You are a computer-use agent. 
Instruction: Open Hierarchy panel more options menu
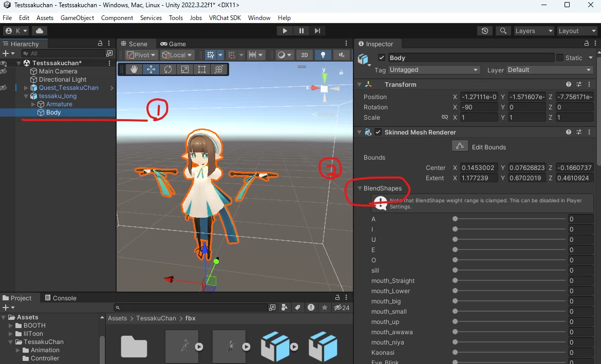109,43
